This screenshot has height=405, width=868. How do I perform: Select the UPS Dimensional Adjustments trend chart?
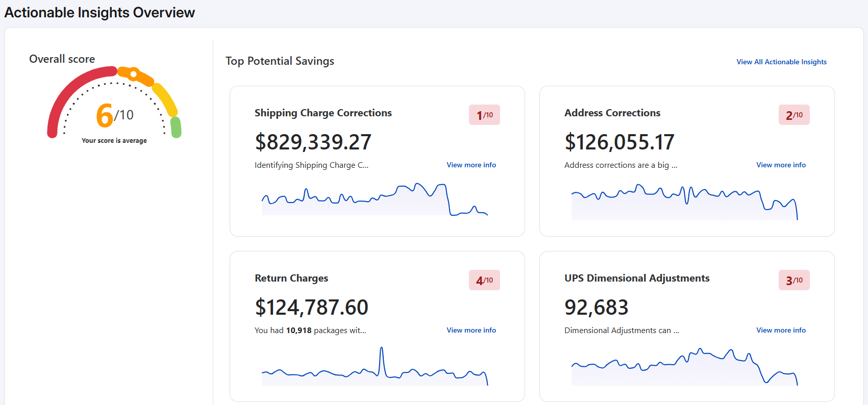point(684,367)
